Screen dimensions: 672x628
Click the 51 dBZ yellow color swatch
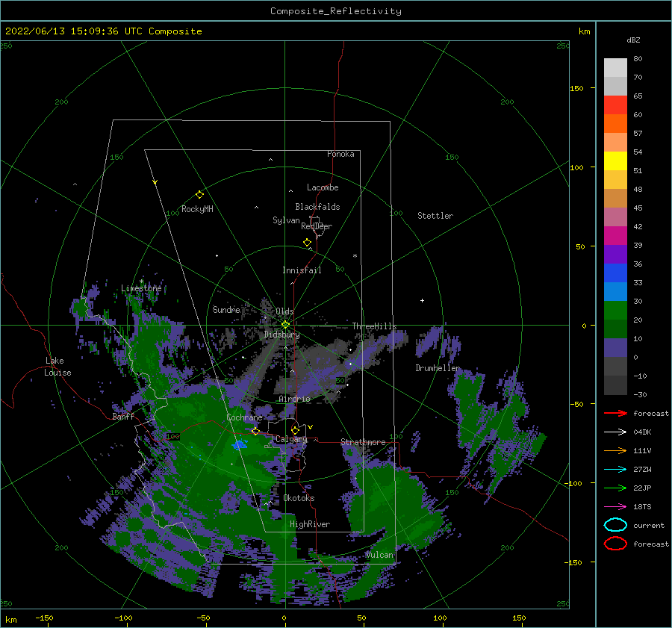615,161
